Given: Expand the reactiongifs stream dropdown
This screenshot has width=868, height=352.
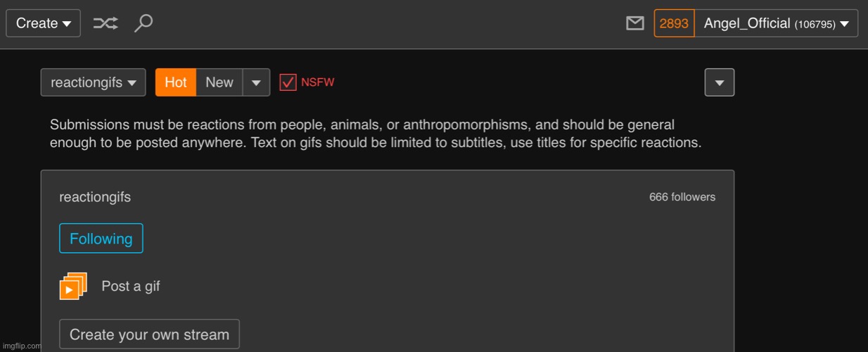Looking at the screenshot, I should 93,82.
